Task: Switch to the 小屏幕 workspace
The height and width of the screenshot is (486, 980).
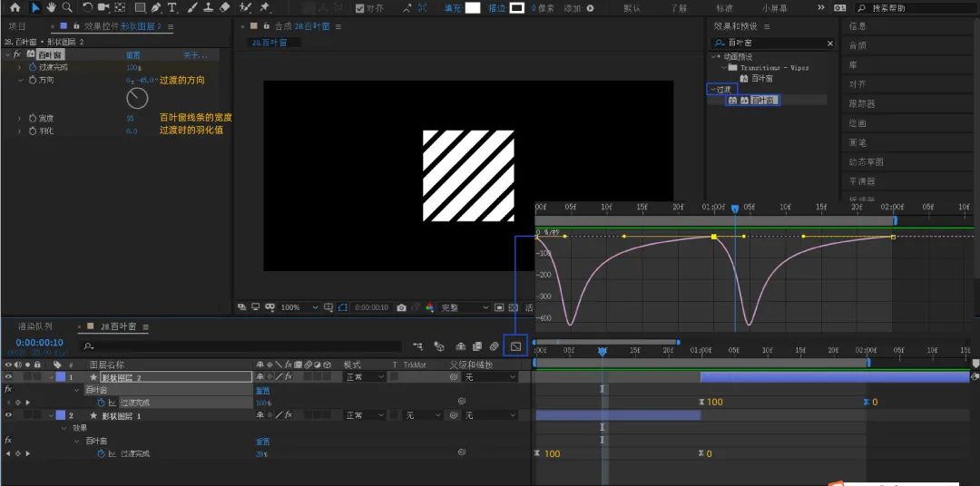Action: 774,8
